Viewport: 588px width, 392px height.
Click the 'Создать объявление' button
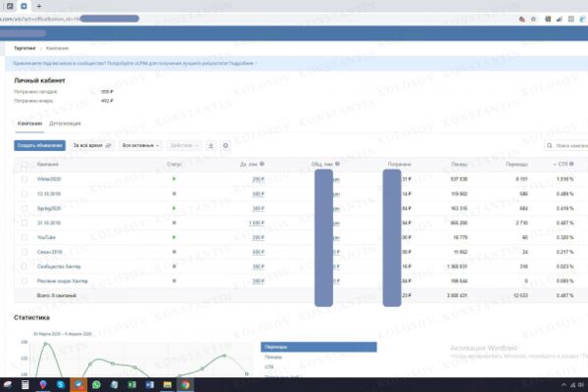pos(40,146)
